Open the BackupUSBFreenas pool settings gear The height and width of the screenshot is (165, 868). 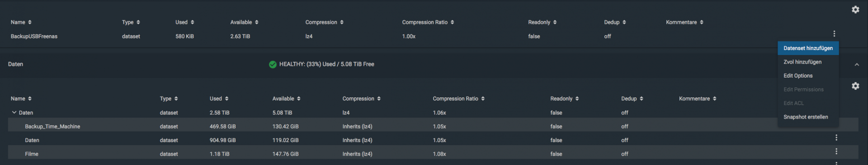coord(855,9)
